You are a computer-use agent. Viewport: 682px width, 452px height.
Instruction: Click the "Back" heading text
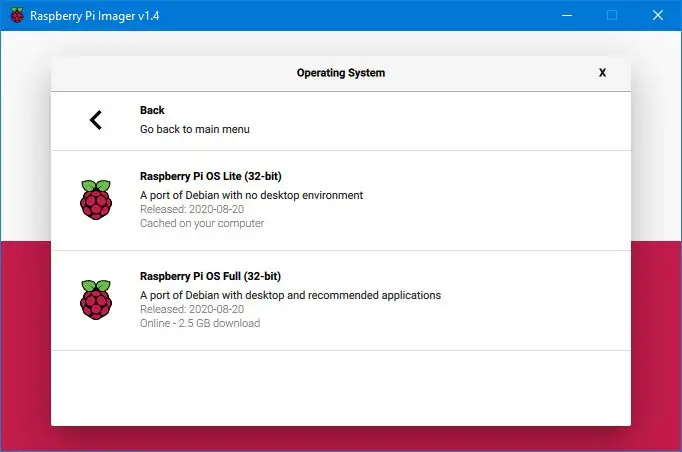[x=152, y=110]
